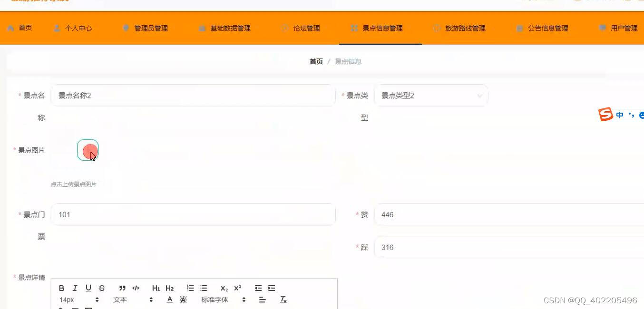Open the text color picker in the editor

click(x=169, y=299)
